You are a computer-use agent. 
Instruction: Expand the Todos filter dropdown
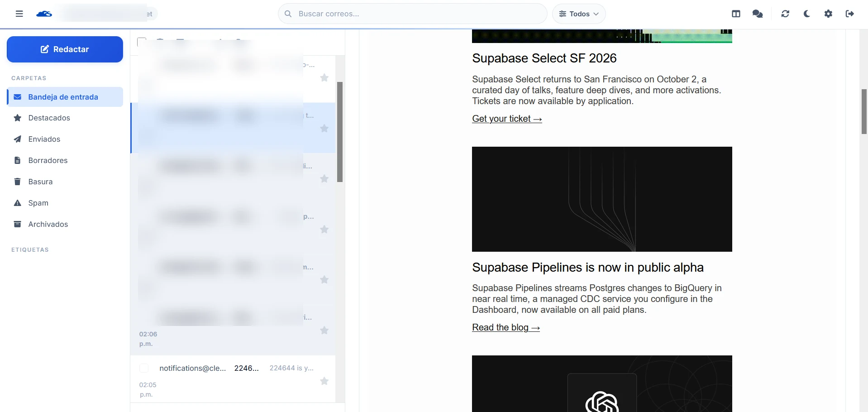[579, 14]
